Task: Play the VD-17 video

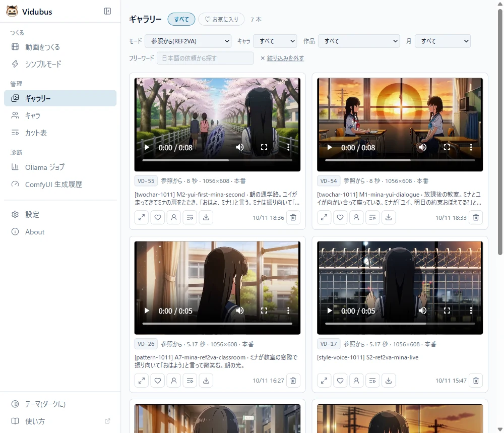Action: tap(330, 311)
